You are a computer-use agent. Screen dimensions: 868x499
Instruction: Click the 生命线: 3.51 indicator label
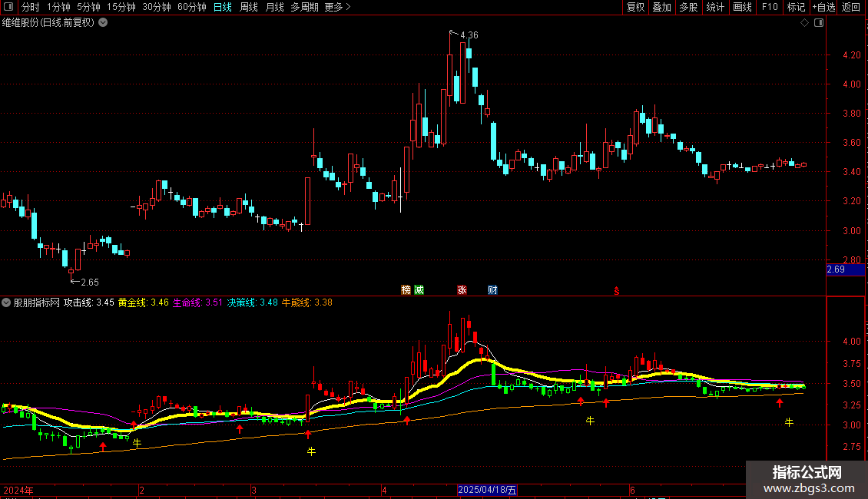197,302
